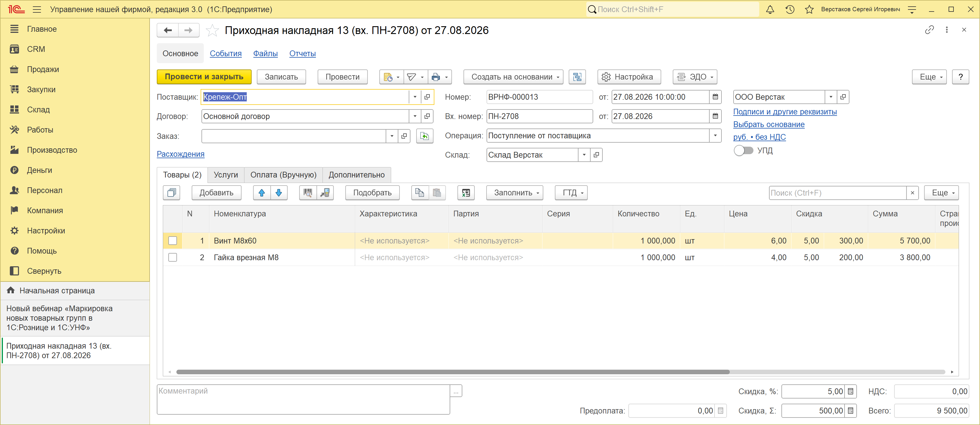Viewport: 980px width, 425px height.
Task: Open the Заполнить dropdown
Action: click(514, 193)
